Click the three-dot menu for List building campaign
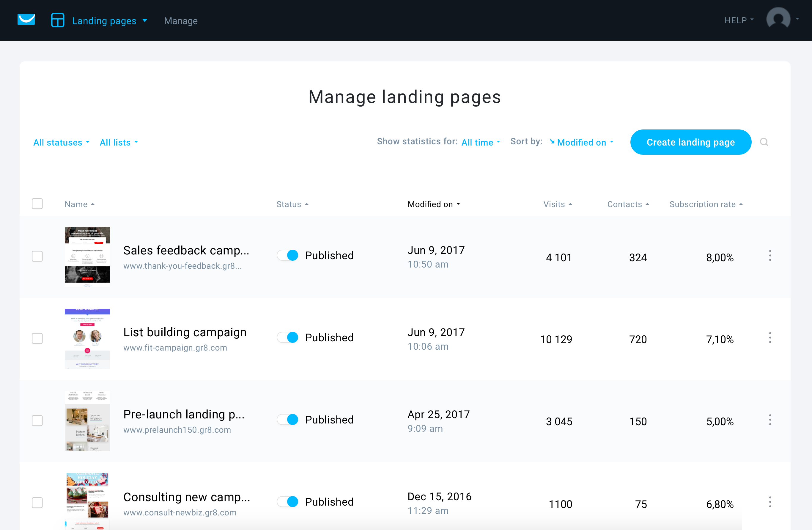 pyautogui.click(x=770, y=338)
